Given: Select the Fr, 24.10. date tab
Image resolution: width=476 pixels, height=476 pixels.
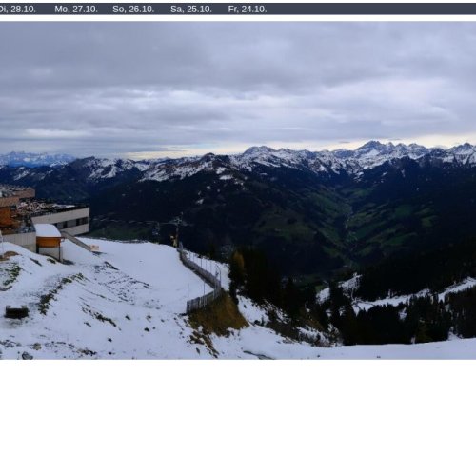Looking at the screenshot, I should 248,10.
